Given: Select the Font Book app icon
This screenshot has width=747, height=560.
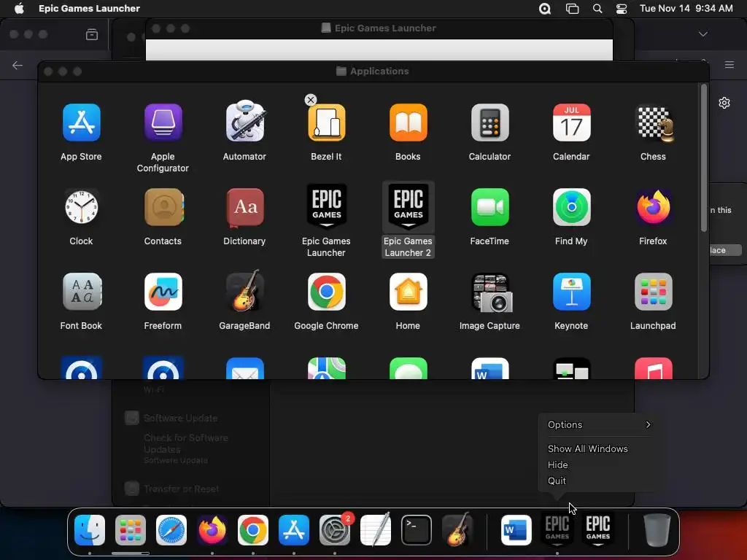Looking at the screenshot, I should (x=82, y=292).
